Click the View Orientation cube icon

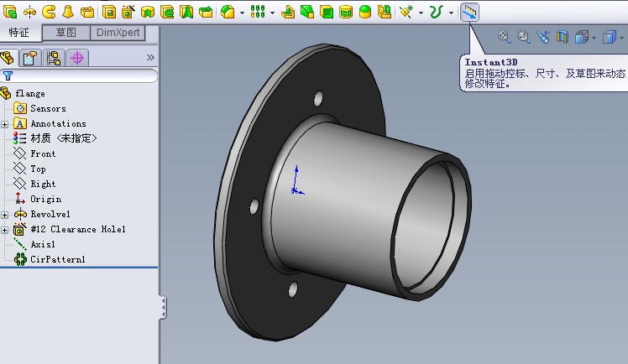tap(581, 37)
